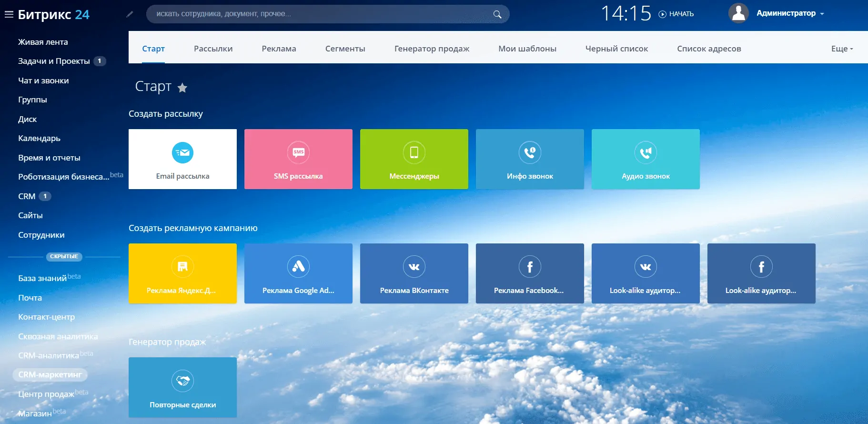
Task: Toggle the hamburger menu to collapse sidebar
Action: click(x=9, y=14)
